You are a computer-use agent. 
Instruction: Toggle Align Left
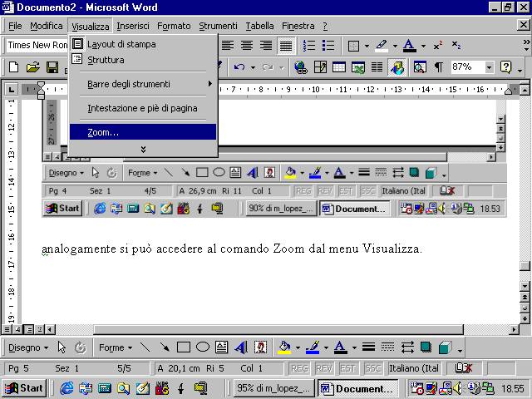(x=228, y=46)
